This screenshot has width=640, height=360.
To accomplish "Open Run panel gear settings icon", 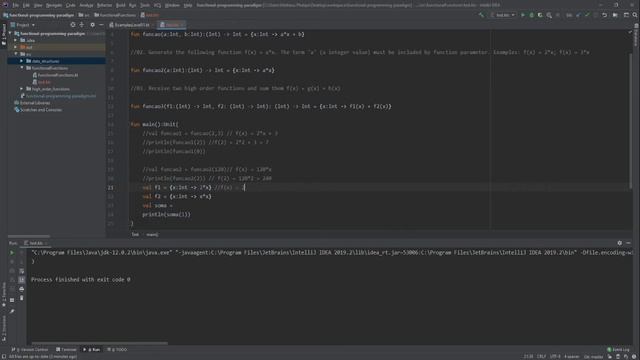I will coord(620,243).
